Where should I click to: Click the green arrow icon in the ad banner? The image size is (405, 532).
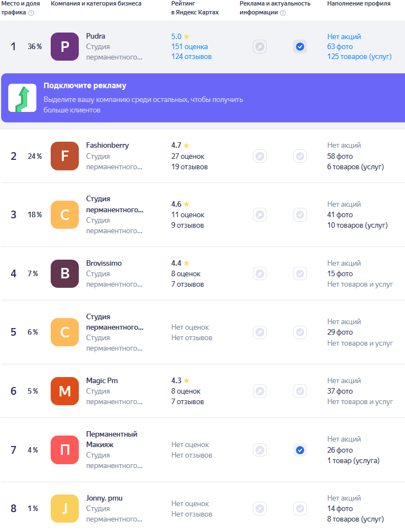pyautogui.click(x=23, y=98)
